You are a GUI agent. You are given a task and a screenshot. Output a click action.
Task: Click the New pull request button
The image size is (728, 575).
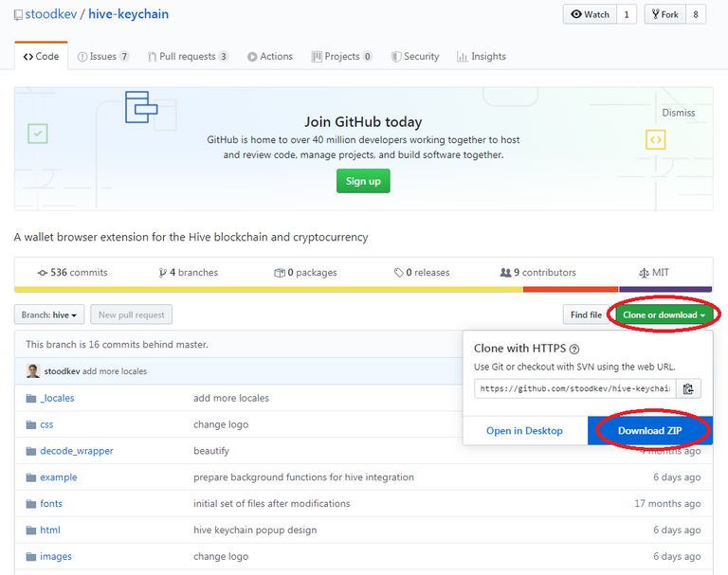tap(132, 314)
